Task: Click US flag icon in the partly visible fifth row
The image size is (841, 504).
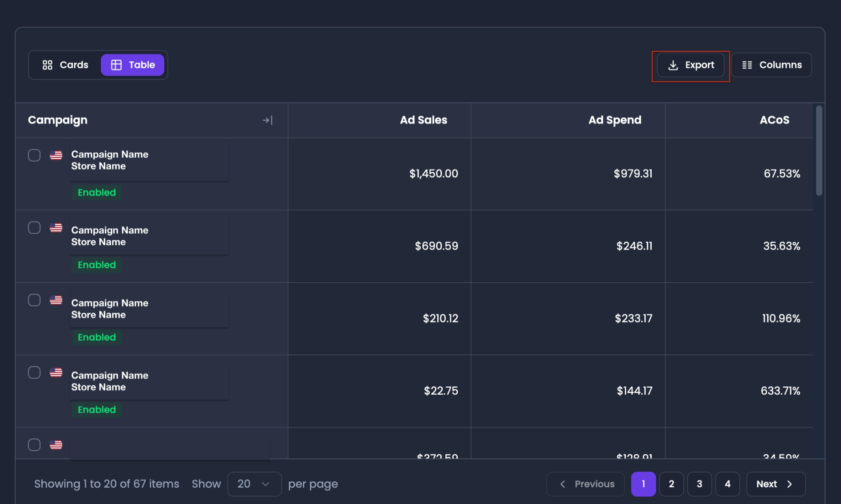Action: [56, 445]
